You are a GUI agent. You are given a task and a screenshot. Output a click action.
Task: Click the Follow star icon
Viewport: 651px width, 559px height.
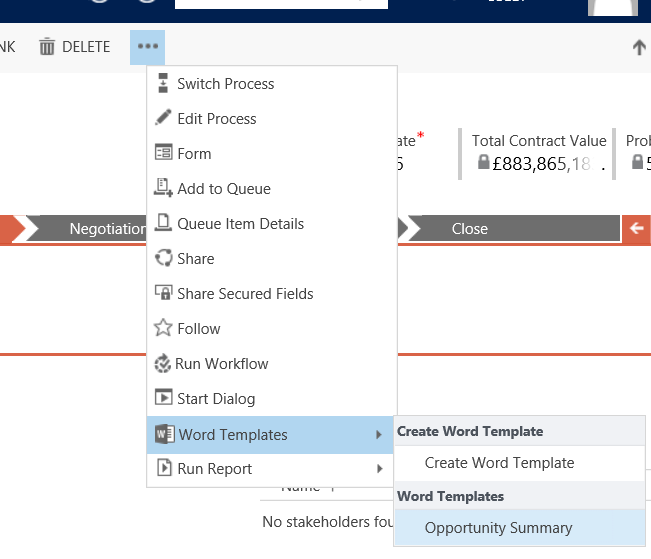[x=163, y=328]
